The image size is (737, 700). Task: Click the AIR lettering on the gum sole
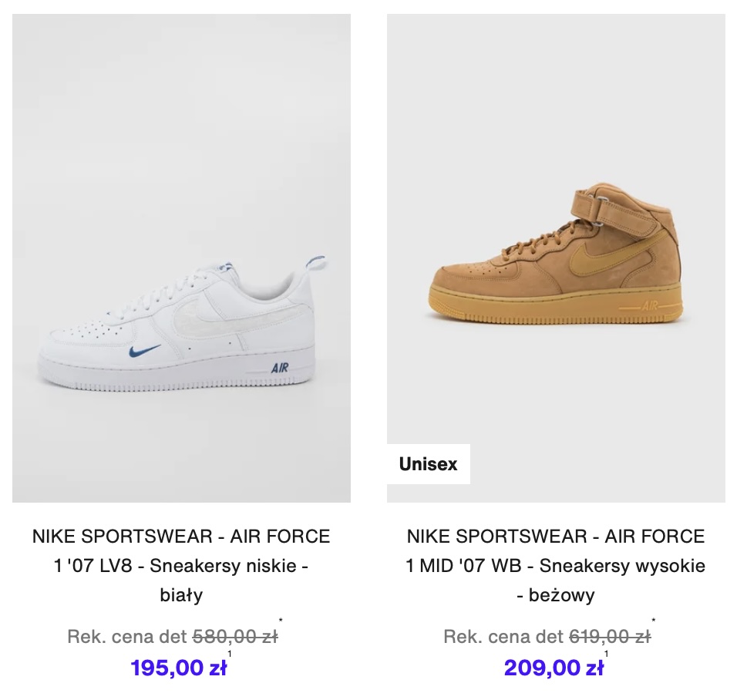(x=650, y=307)
